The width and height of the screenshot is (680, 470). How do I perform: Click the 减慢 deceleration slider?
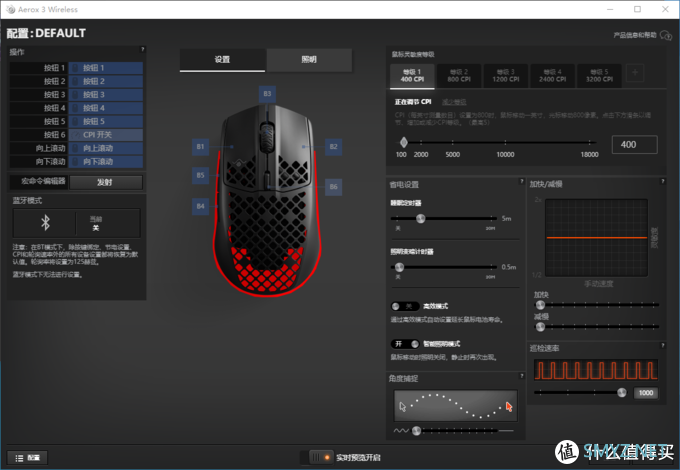click(x=540, y=327)
